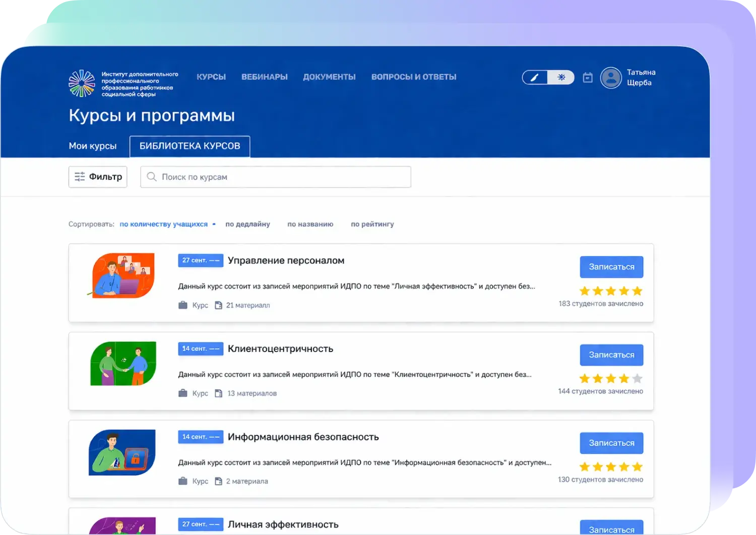Image resolution: width=756 pixels, height=535 pixels.
Task: Sort courses по рейтингу
Action: 372,224
